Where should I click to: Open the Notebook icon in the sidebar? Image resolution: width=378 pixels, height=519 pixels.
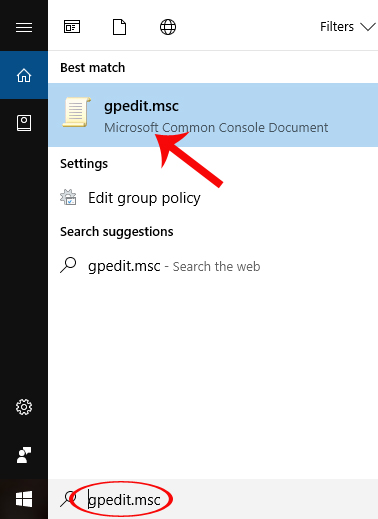pyautogui.click(x=24, y=123)
